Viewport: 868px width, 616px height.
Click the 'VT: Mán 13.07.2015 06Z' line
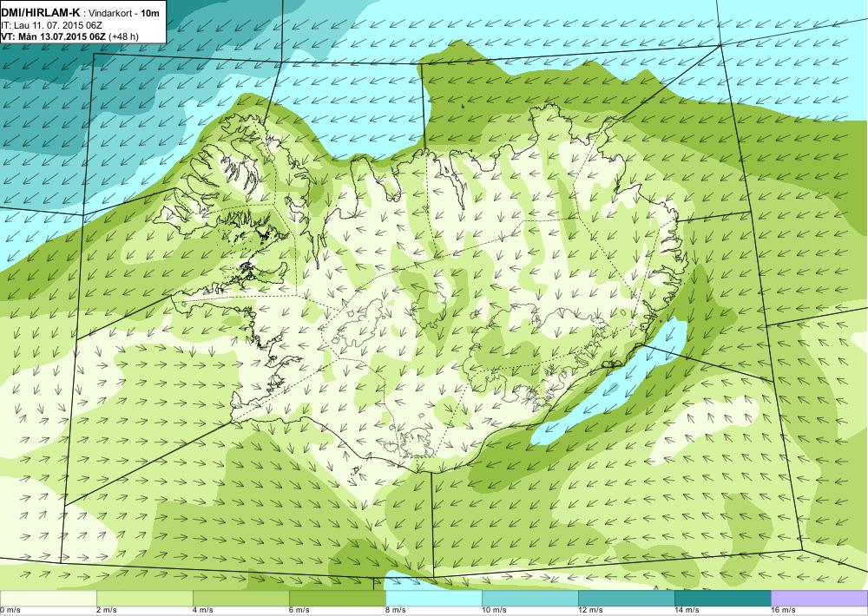coord(54,36)
